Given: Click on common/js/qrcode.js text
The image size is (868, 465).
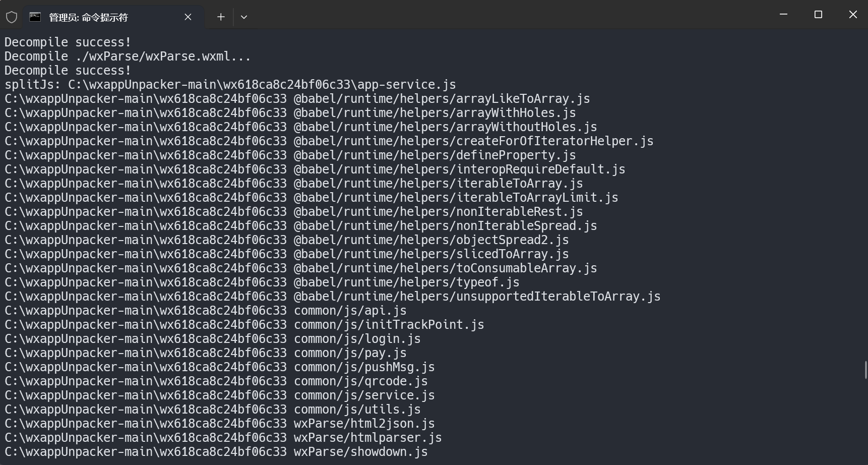Looking at the screenshot, I should coord(360,381).
